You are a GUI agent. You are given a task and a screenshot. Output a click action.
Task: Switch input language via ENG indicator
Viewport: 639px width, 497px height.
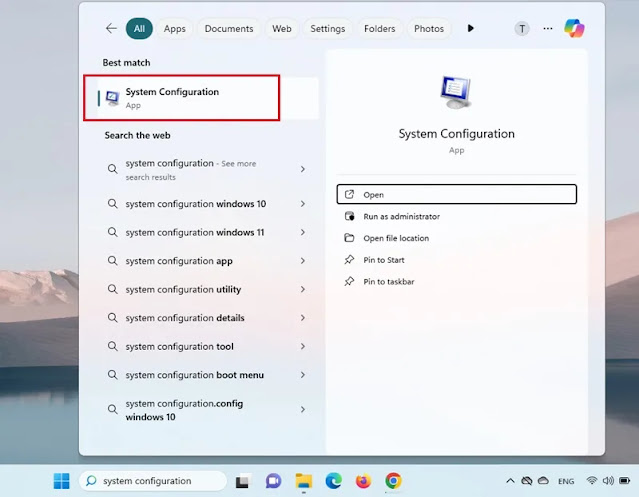click(566, 482)
